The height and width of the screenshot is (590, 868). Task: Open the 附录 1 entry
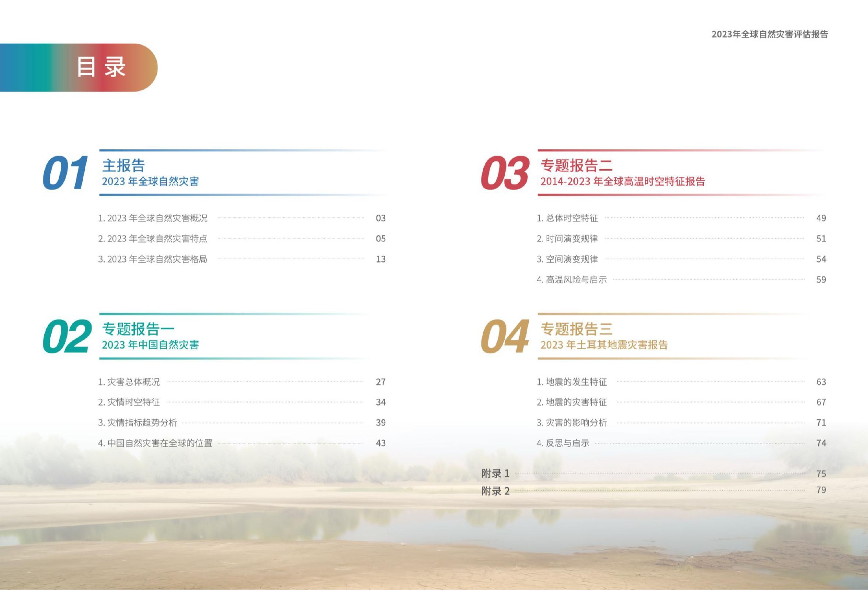pos(495,473)
